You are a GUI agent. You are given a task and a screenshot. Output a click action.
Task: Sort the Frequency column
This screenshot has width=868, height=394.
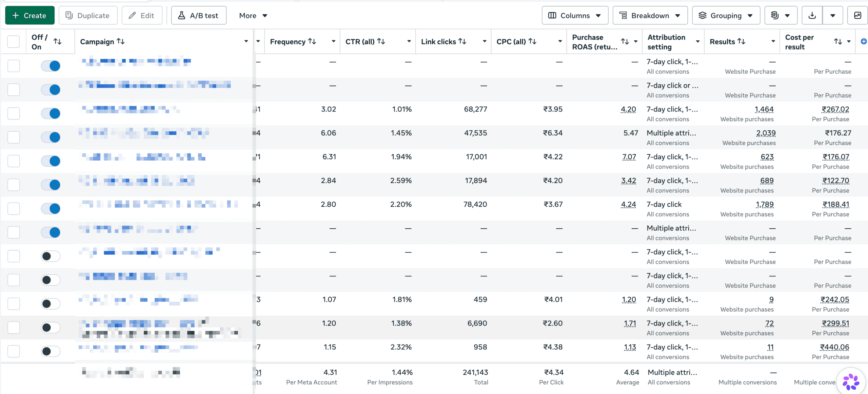point(312,41)
